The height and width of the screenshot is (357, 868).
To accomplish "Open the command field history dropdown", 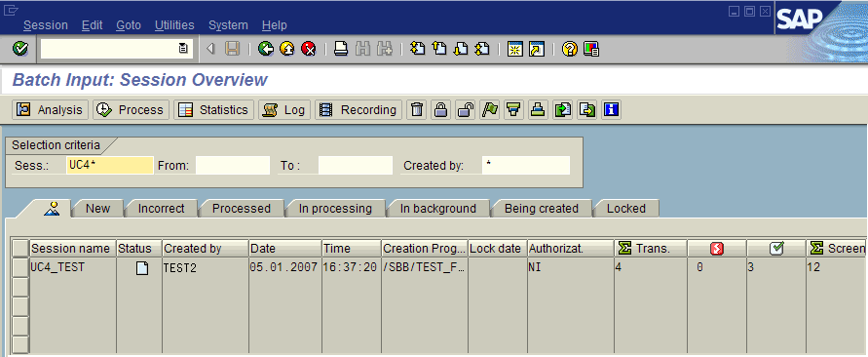I will click(183, 49).
